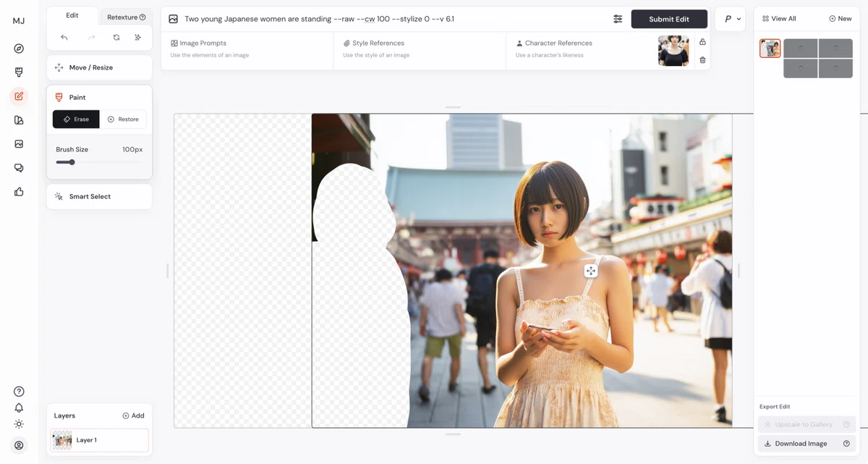Switch light/dark mode with sun icon
This screenshot has height=464, width=868.
click(19, 424)
